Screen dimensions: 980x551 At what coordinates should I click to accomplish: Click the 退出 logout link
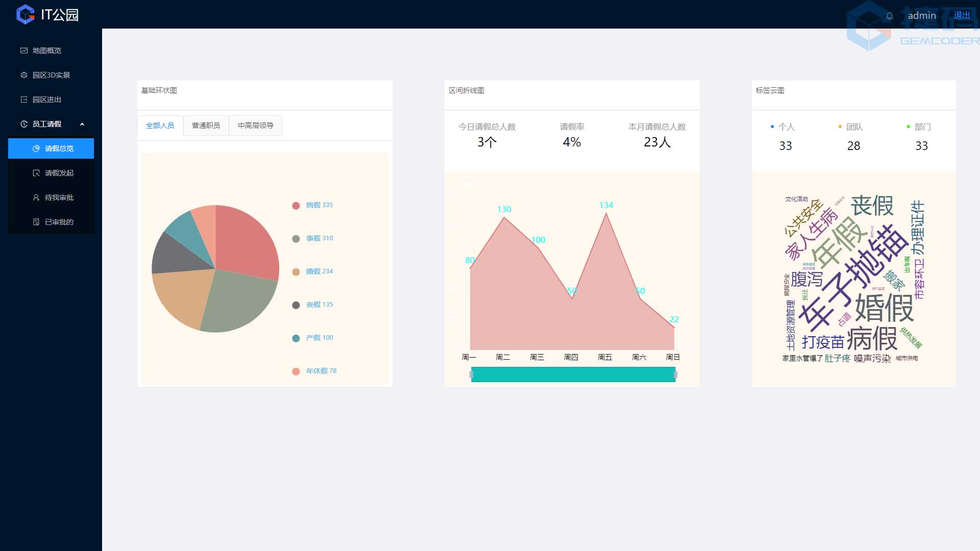(x=962, y=15)
